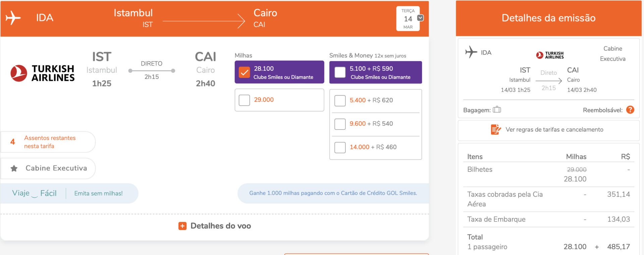Click the Viaje Fácil Emita sem milhas banner

(x=69, y=193)
